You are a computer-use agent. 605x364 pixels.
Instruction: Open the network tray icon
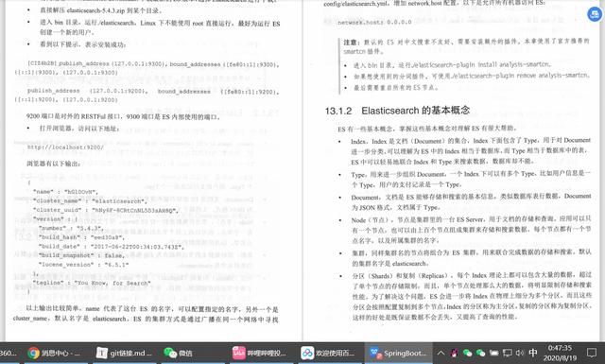tap(508, 353)
